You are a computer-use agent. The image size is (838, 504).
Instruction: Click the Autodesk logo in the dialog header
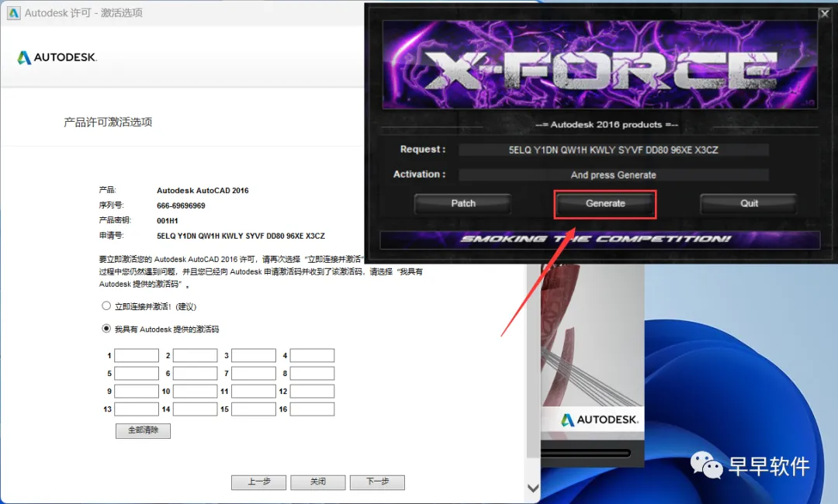click(x=57, y=57)
